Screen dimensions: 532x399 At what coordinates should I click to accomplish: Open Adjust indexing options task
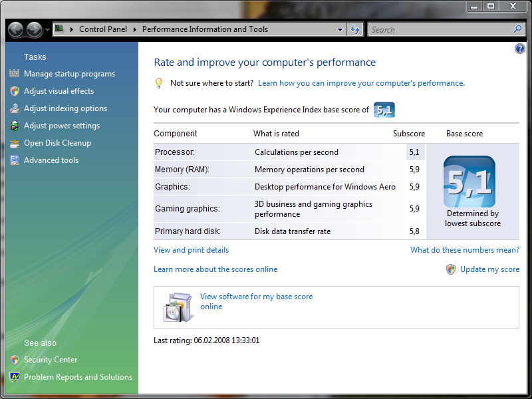coord(65,108)
